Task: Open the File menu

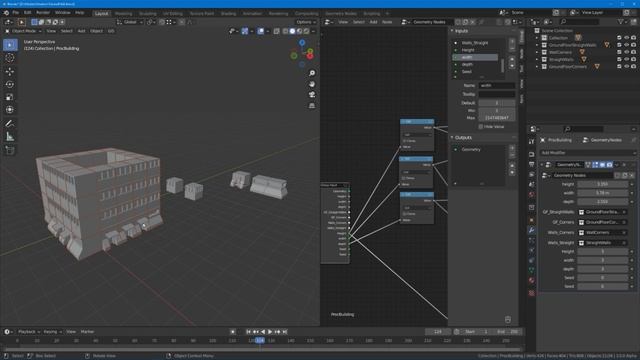Action: click(x=16, y=13)
